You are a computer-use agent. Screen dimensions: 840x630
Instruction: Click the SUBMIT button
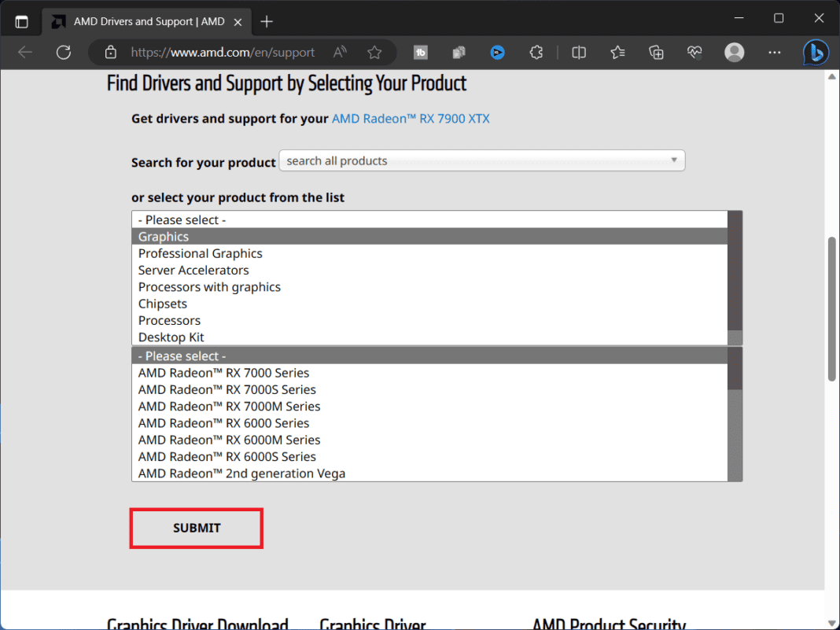(x=196, y=528)
